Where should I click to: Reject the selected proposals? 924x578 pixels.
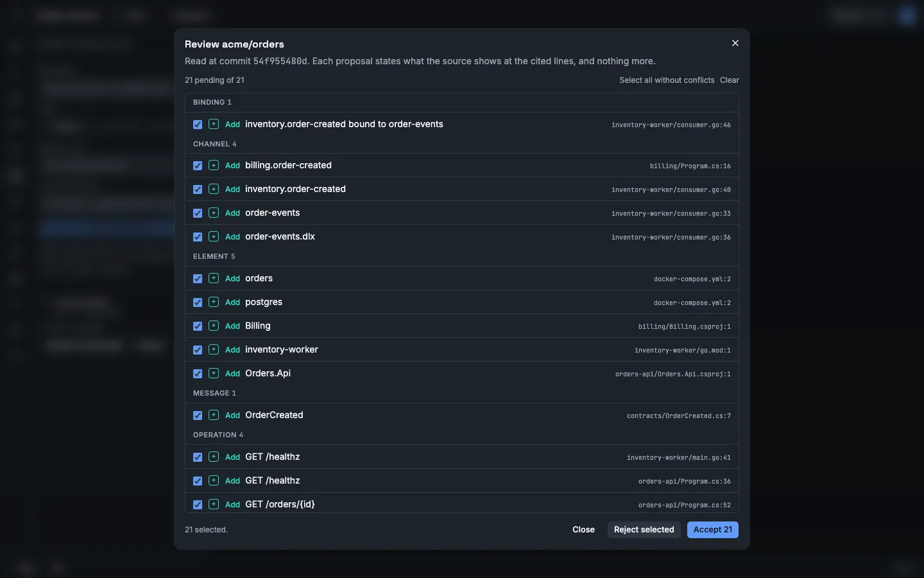[644, 530]
